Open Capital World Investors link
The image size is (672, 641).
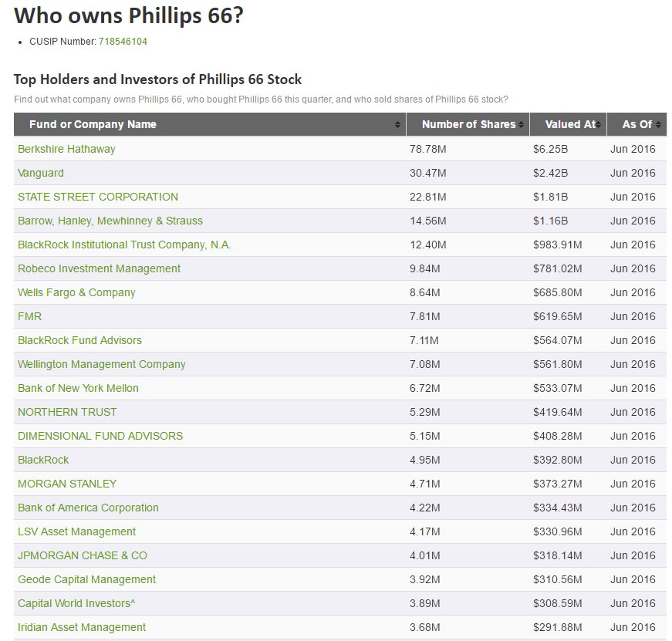coord(76,603)
